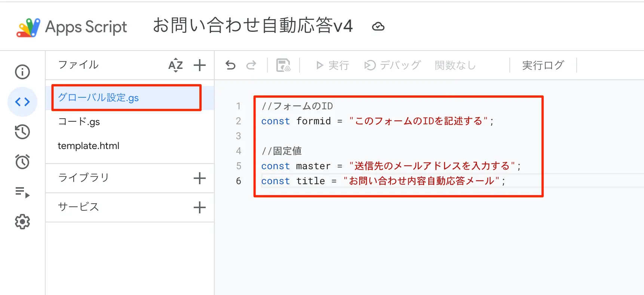Select the Editor code icon in sidebar
Viewport: 644px width, 295px height.
[x=22, y=102]
